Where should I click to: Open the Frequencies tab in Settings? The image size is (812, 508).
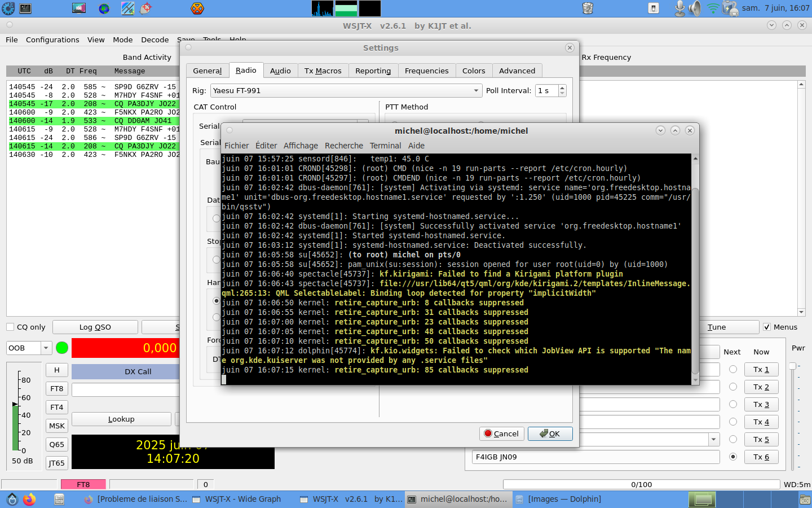click(x=427, y=71)
